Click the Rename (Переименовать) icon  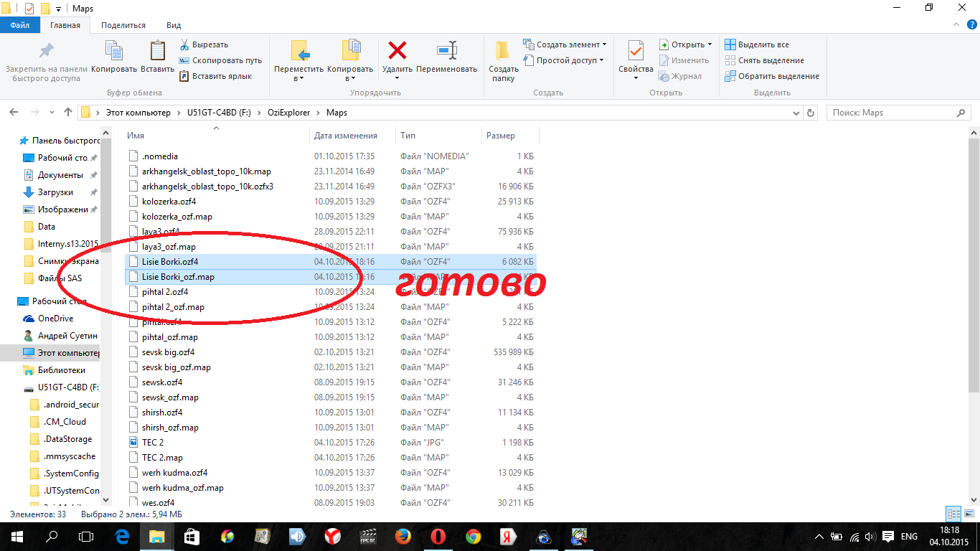click(x=446, y=52)
